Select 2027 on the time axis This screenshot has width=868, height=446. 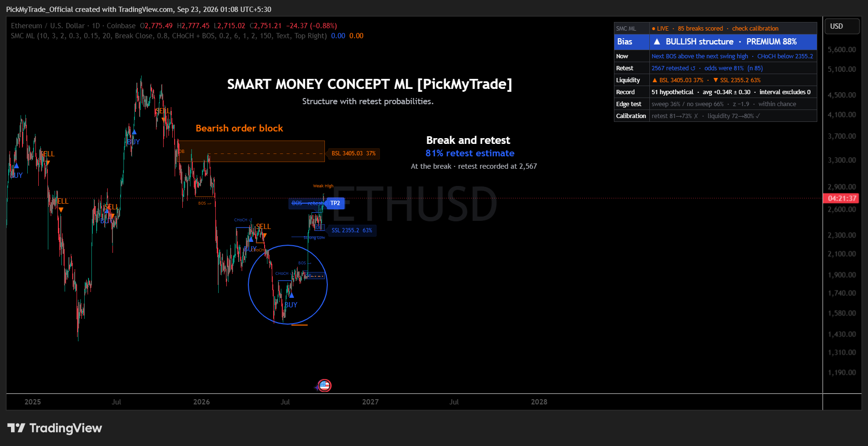coord(370,402)
